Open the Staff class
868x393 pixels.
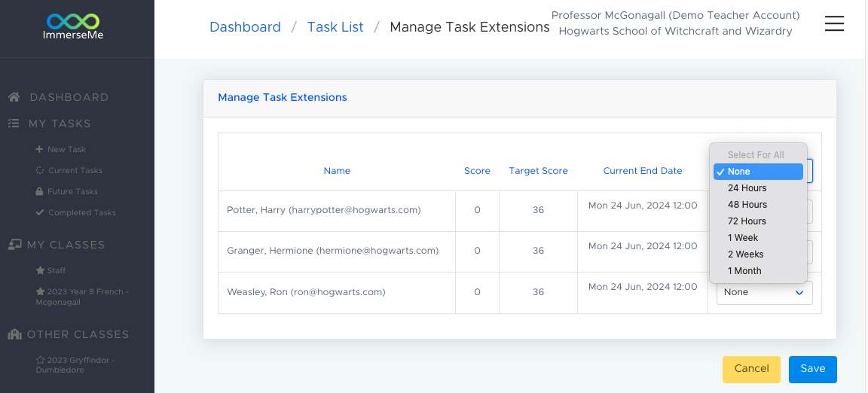point(57,271)
